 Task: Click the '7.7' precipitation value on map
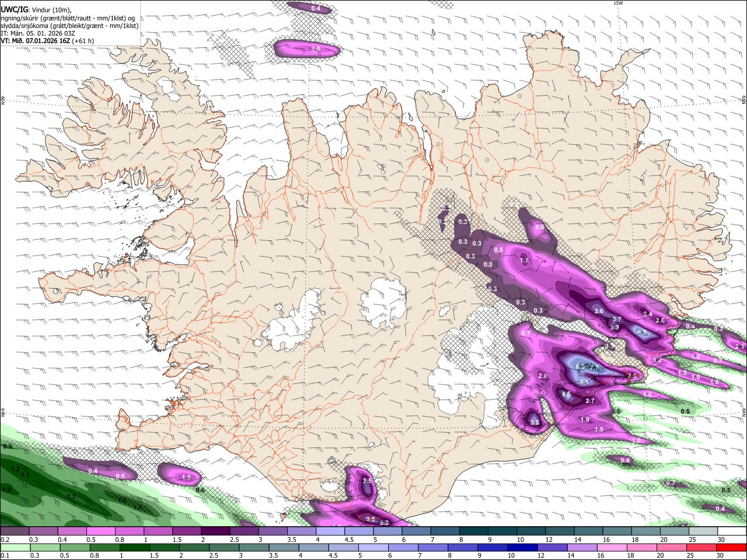tap(594, 368)
